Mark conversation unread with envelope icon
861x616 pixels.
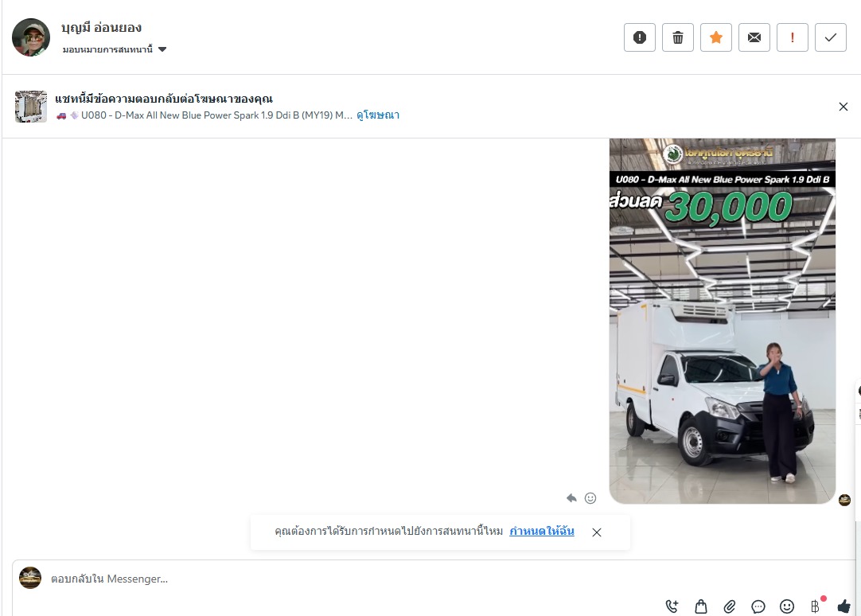tap(754, 37)
